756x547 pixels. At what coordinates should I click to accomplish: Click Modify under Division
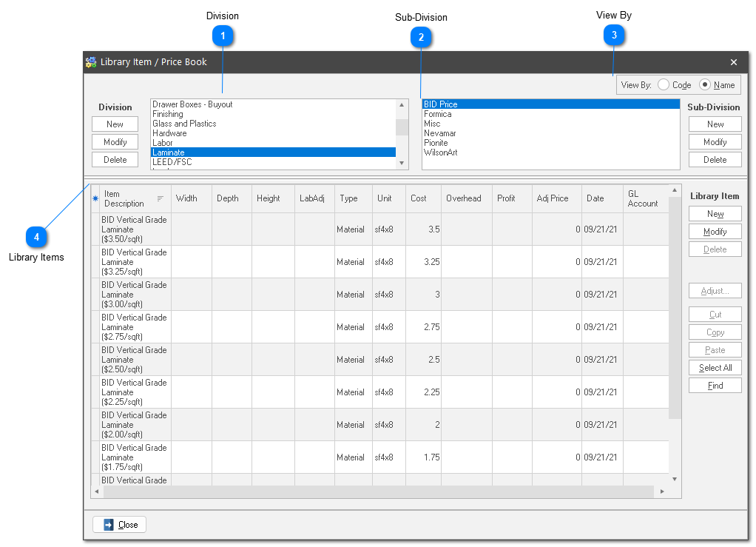click(x=115, y=142)
